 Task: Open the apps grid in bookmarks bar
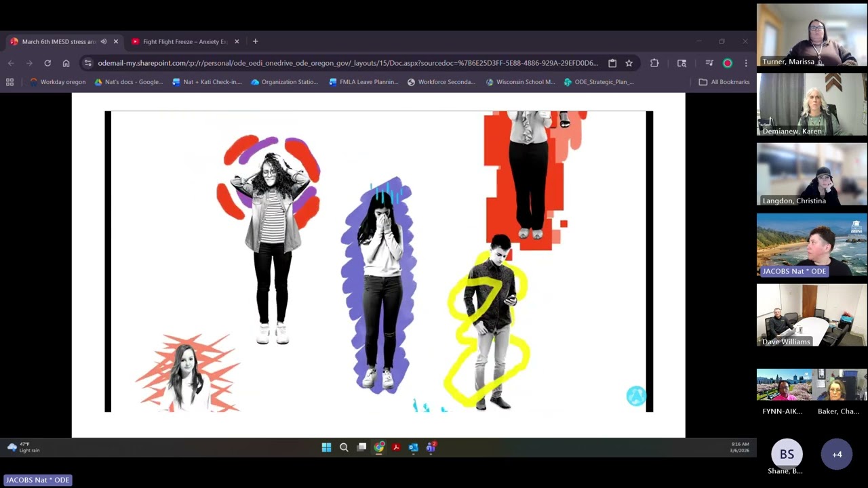click(9, 82)
